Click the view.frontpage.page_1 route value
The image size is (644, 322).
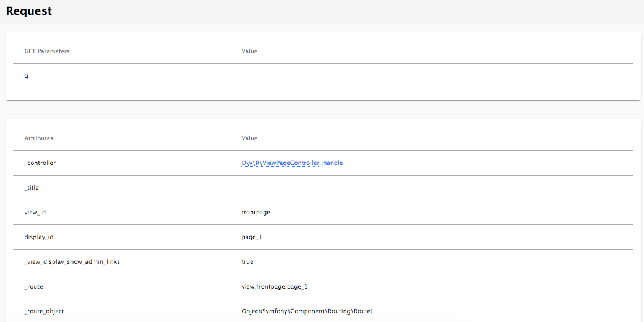274,287
